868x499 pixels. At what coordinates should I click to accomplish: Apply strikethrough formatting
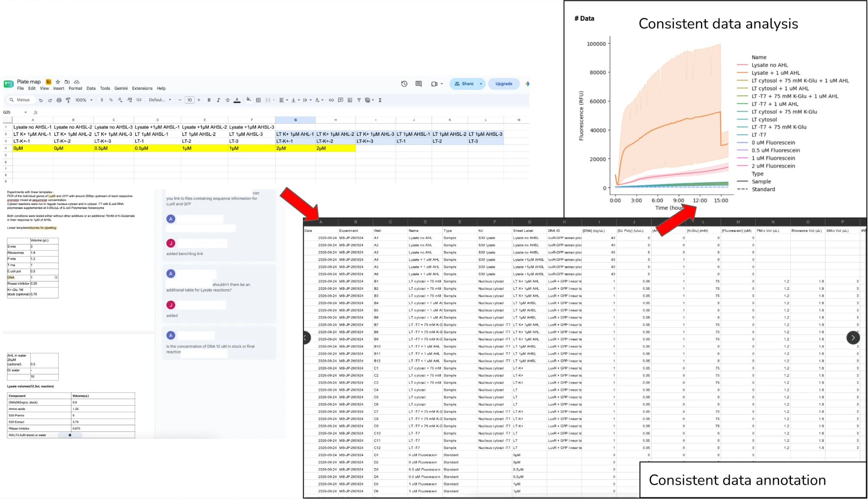click(227, 100)
